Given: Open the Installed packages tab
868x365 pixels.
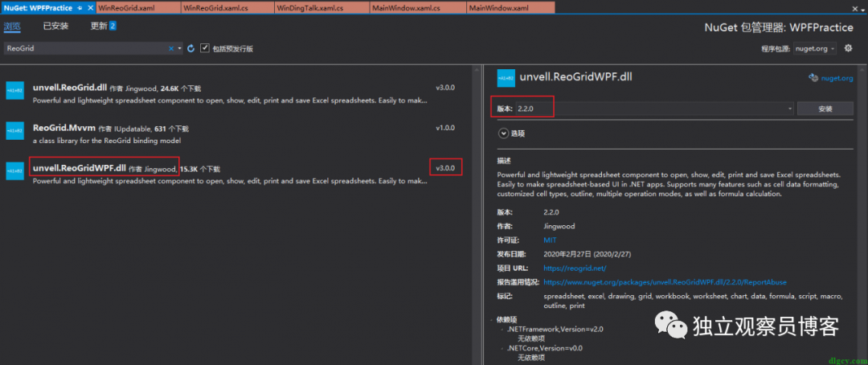Looking at the screenshot, I should (x=55, y=26).
